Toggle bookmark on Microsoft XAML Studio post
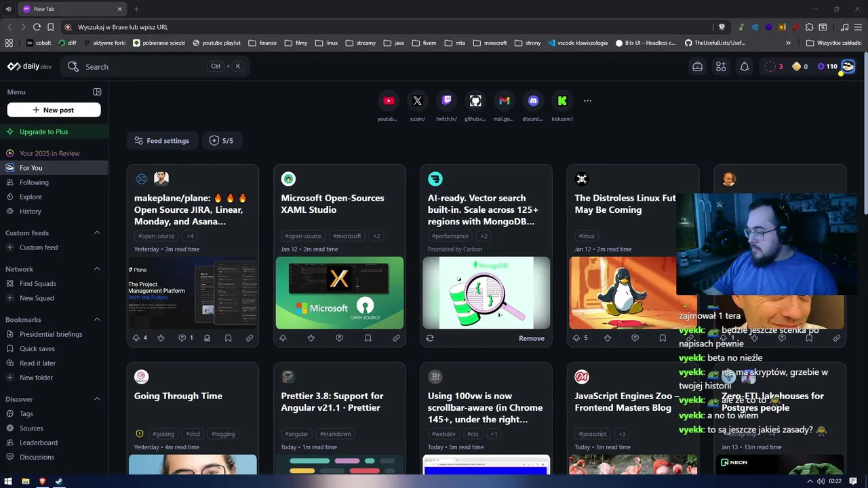 tap(368, 338)
